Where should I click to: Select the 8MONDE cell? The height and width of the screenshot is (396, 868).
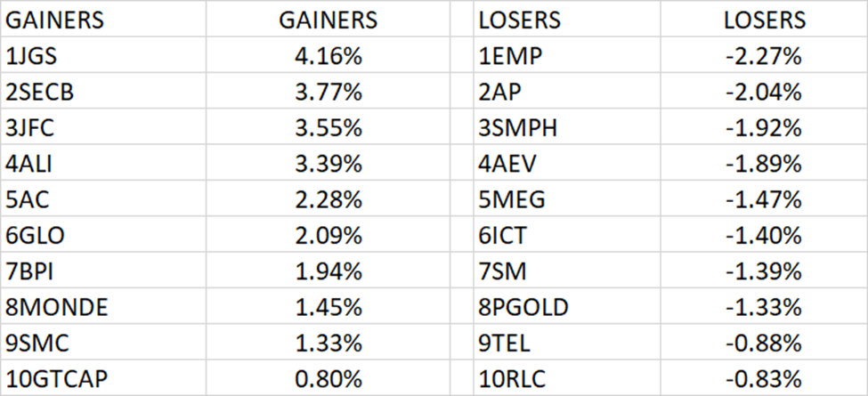[x=103, y=307]
